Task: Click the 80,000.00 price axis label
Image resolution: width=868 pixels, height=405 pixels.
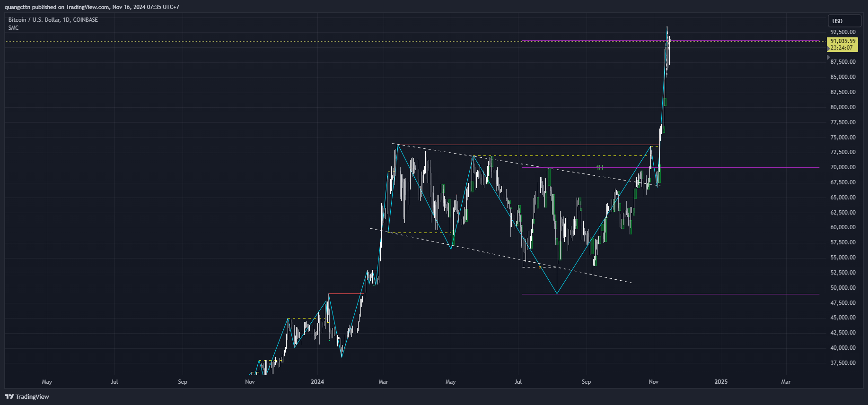Action: click(x=843, y=107)
